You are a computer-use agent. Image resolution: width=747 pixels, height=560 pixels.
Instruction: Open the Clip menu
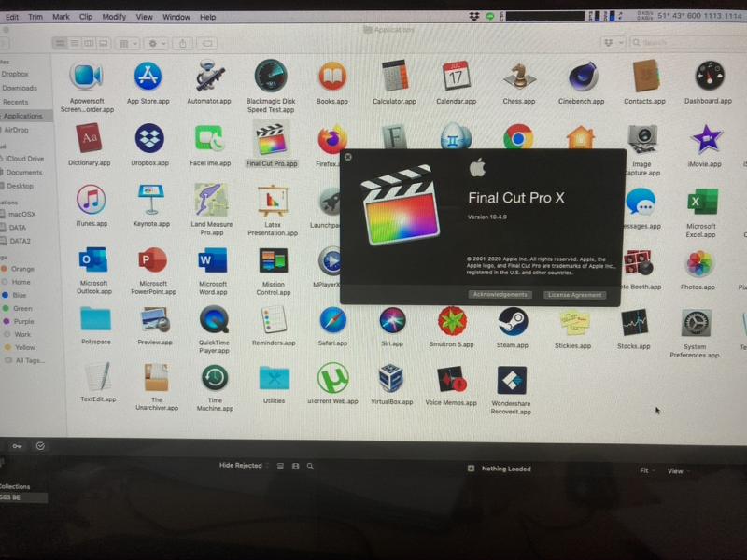click(86, 17)
